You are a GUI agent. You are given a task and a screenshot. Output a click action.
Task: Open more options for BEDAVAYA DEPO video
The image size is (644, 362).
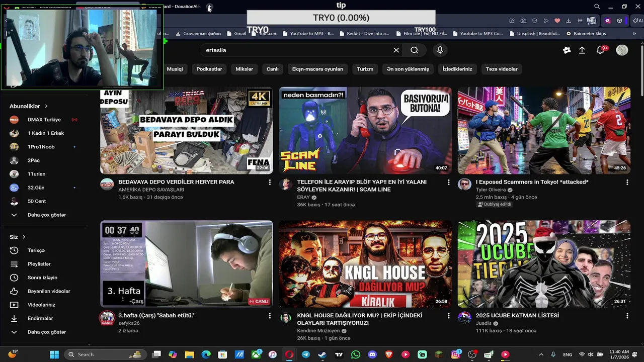270,182
